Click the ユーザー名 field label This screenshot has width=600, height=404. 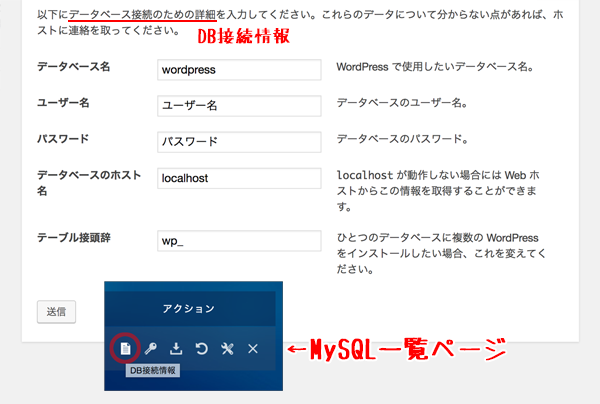point(63,103)
